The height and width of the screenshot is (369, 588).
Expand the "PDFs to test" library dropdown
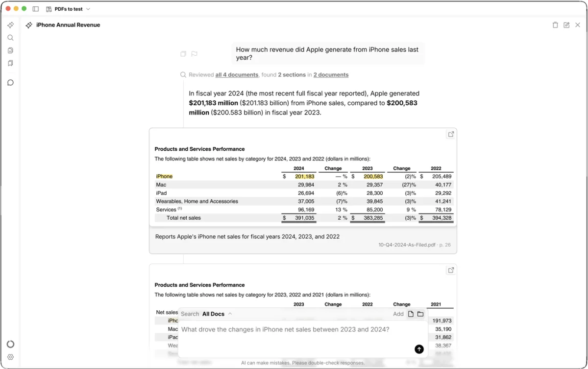point(68,9)
